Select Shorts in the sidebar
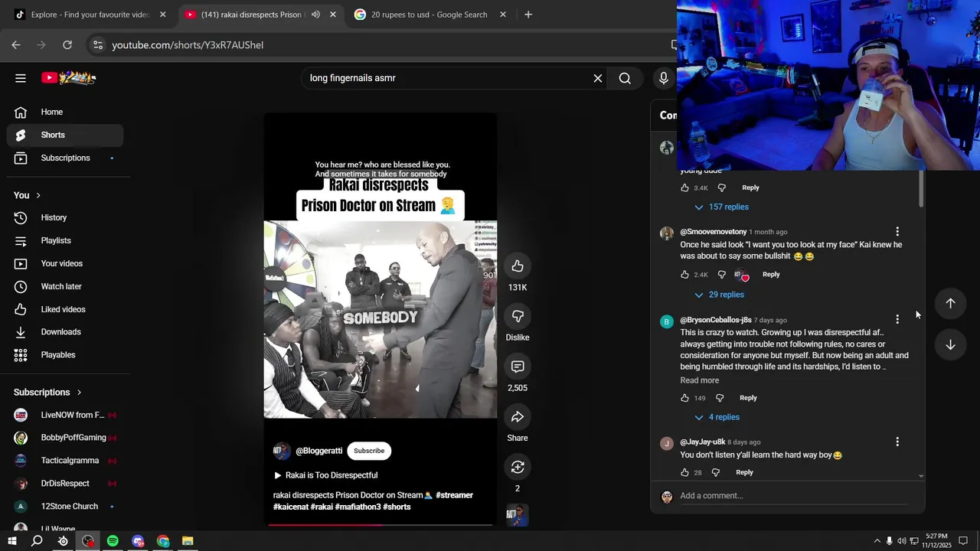This screenshot has height=551, width=980. pos(65,135)
